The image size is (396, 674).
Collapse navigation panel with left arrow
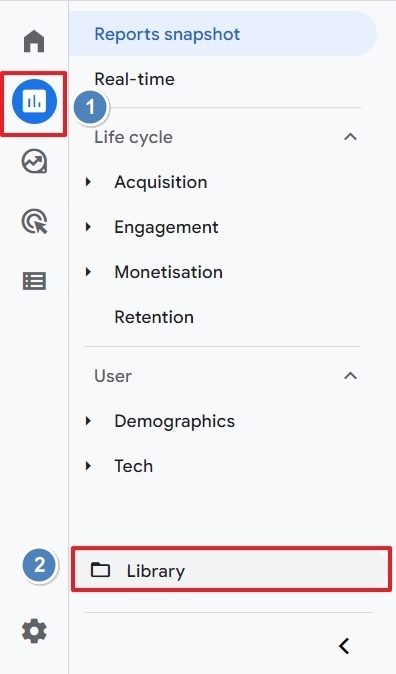pyautogui.click(x=344, y=646)
